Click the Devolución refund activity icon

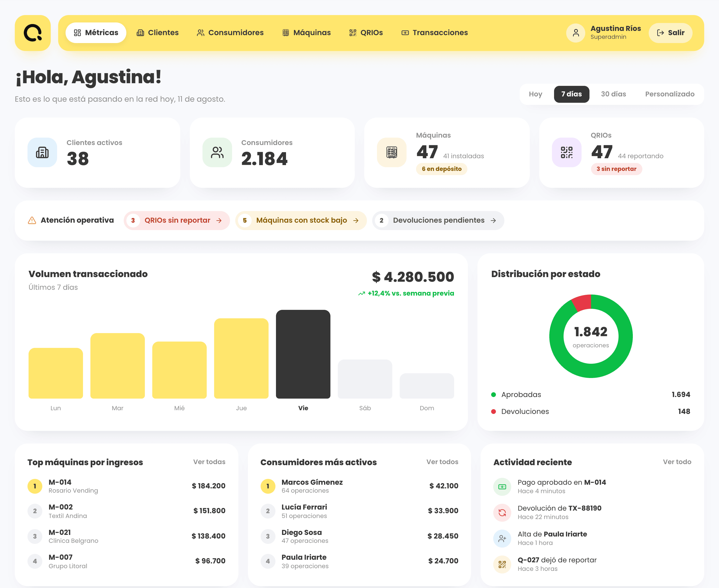502,512
